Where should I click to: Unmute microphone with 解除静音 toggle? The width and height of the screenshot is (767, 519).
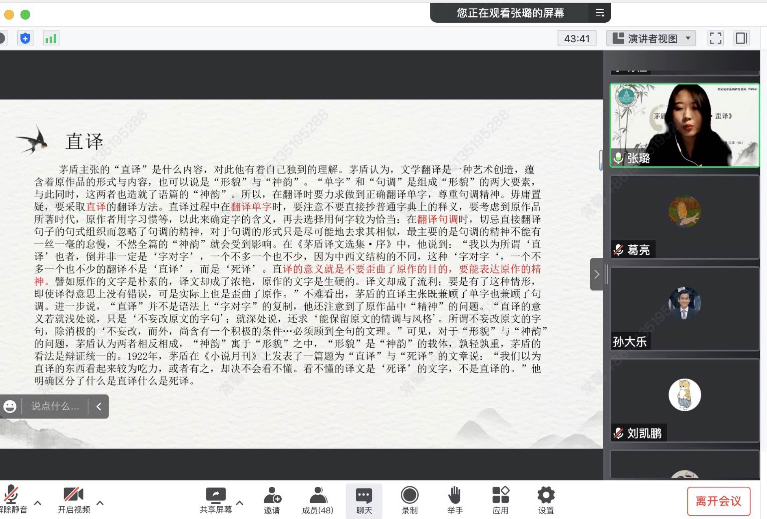11,496
